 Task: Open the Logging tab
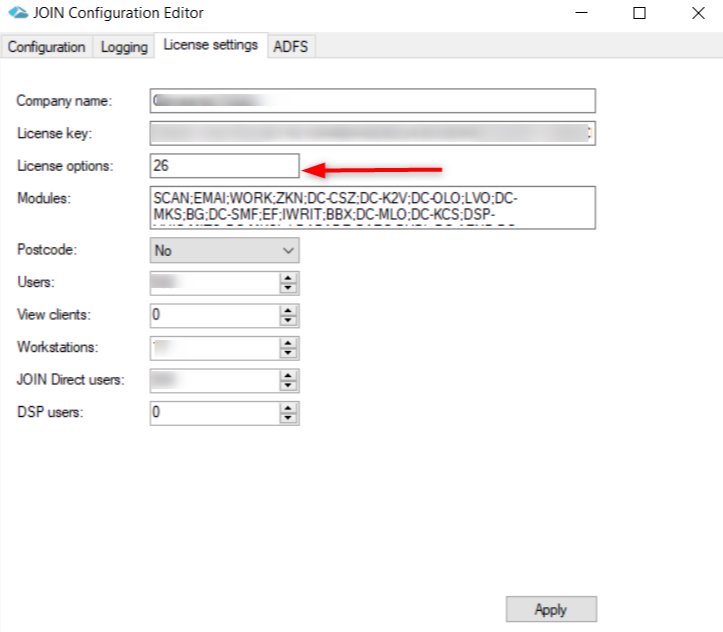(x=124, y=47)
